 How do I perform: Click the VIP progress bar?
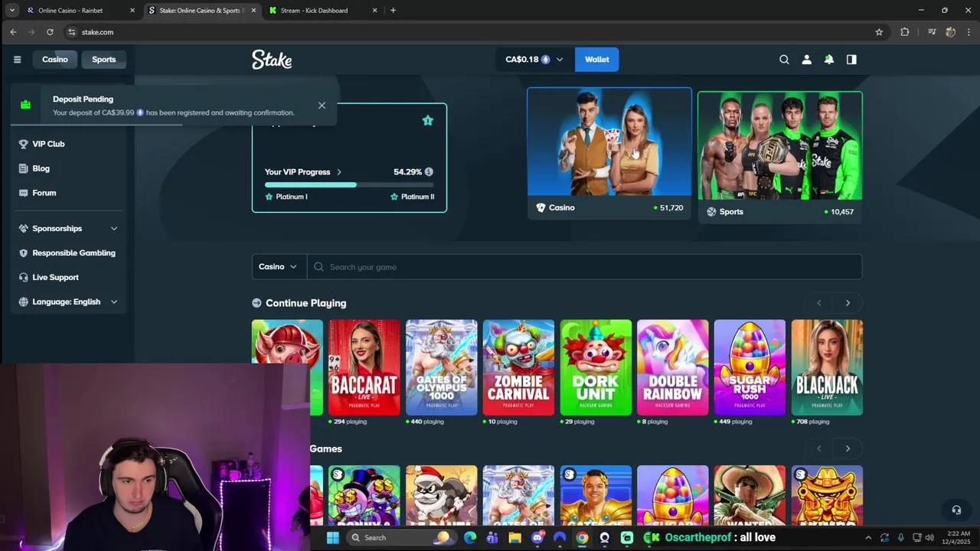pyautogui.click(x=349, y=184)
